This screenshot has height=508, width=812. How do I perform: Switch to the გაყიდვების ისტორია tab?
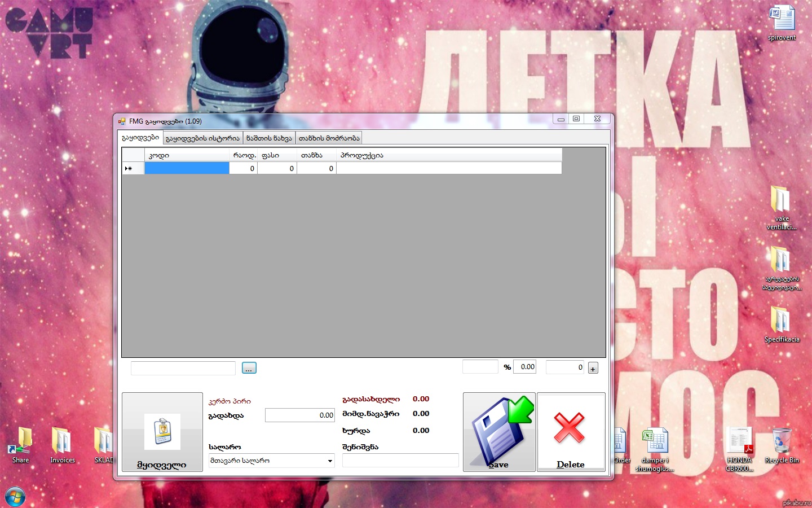pyautogui.click(x=202, y=138)
